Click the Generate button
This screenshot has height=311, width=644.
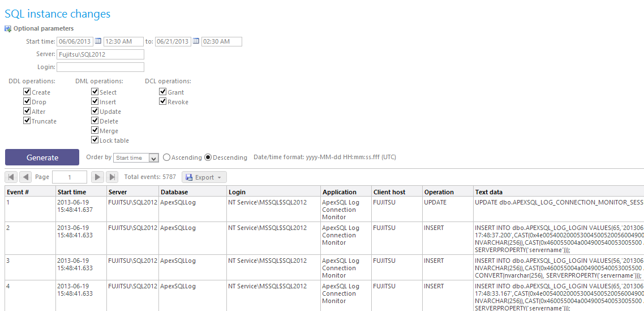point(42,157)
